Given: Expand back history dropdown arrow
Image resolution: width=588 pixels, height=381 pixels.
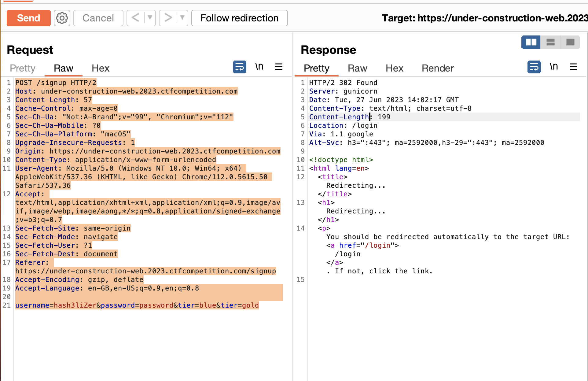Looking at the screenshot, I should pos(150,18).
